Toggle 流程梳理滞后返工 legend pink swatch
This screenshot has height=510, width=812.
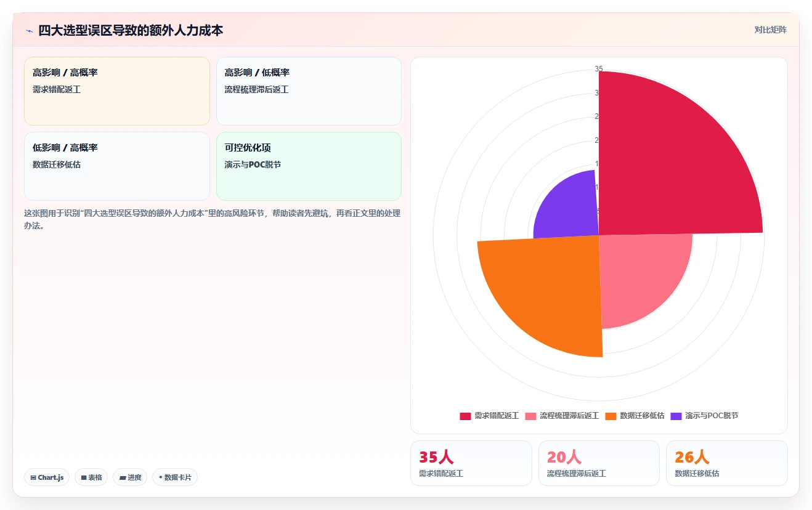coord(530,416)
